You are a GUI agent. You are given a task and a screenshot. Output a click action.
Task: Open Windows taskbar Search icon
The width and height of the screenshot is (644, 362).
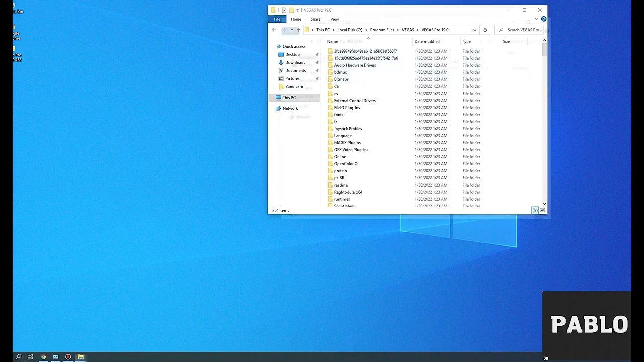(18, 357)
